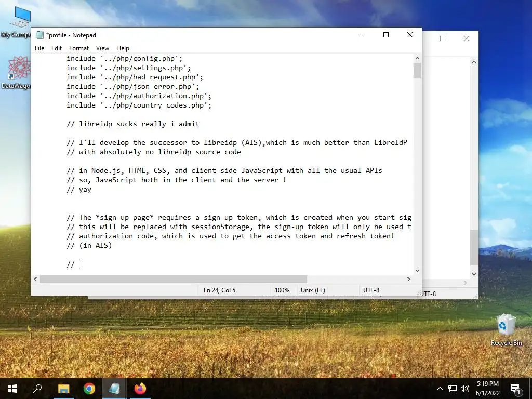Click the Notepad icon in the title bar
This screenshot has height=399, width=532.
coord(39,35)
